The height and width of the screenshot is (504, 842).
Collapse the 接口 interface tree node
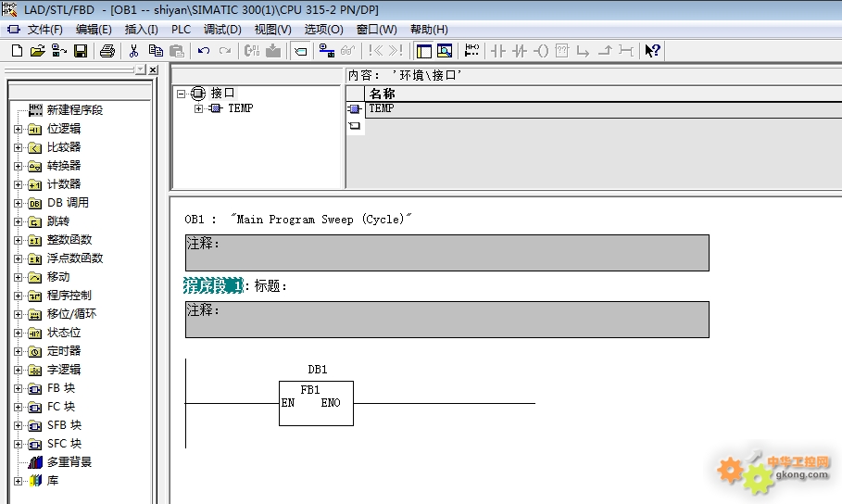coord(181,94)
